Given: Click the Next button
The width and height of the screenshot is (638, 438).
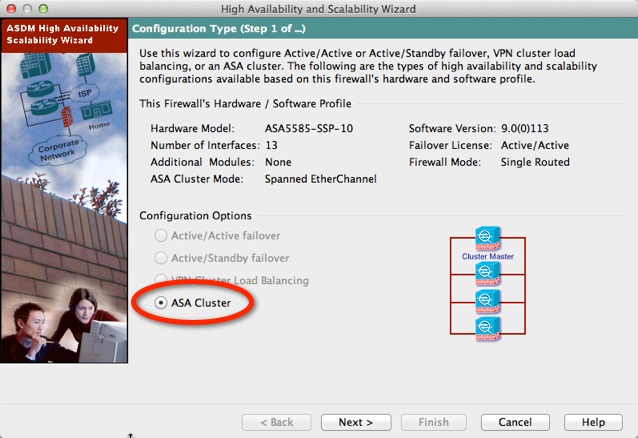Looking at the screenshot, I should pos(356,422).
